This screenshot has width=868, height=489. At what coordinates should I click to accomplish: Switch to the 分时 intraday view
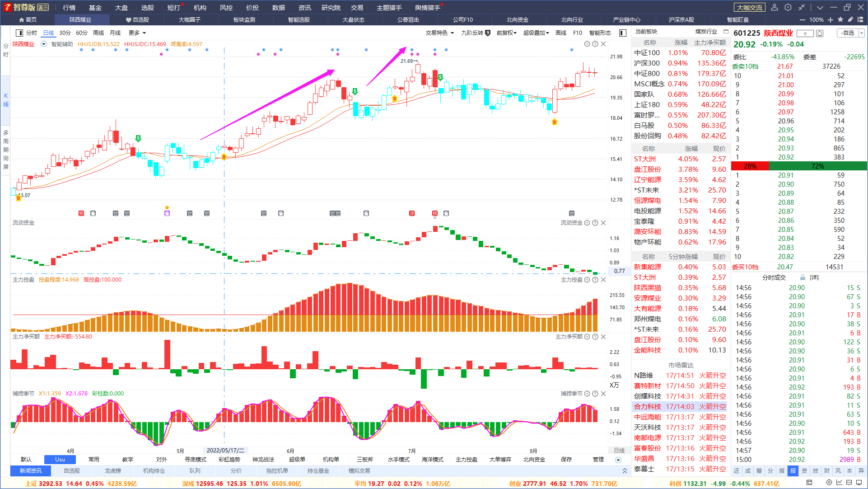tap(32, 33)
